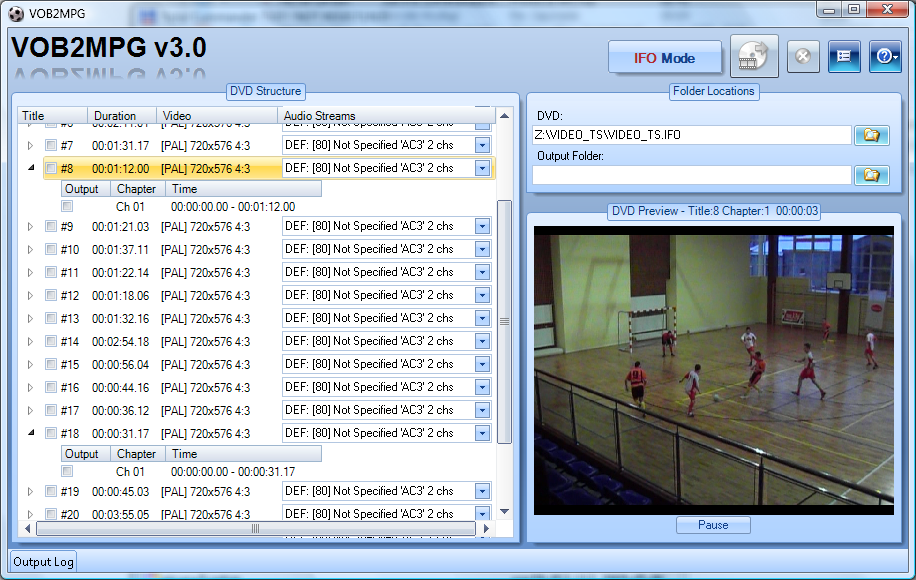This screenshot has width=916, height=580.
Task: Click the VOB2MPG title bar app icon
Action: pyautogui.click(x=16, y=13)
